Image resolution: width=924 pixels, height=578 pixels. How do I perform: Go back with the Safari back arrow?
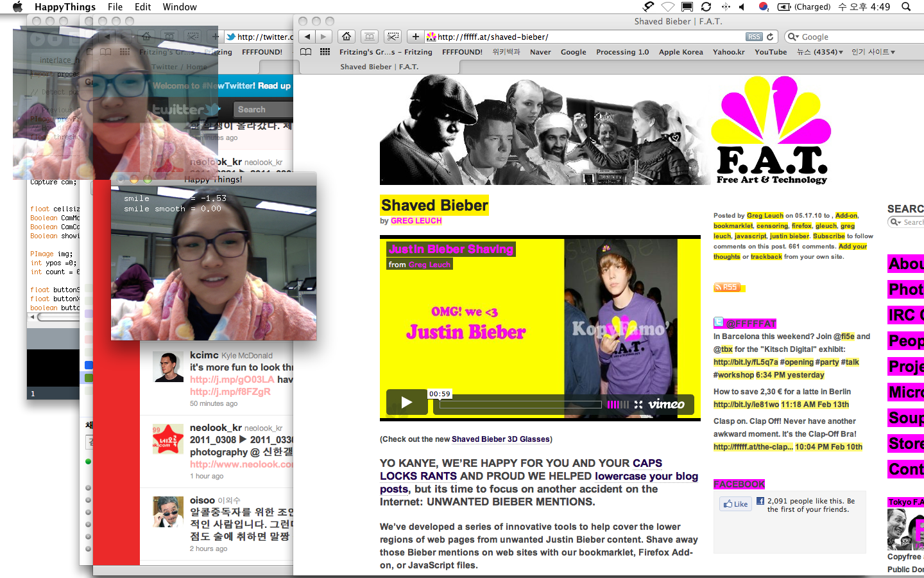pyautogui.click(x=308, y=37)
